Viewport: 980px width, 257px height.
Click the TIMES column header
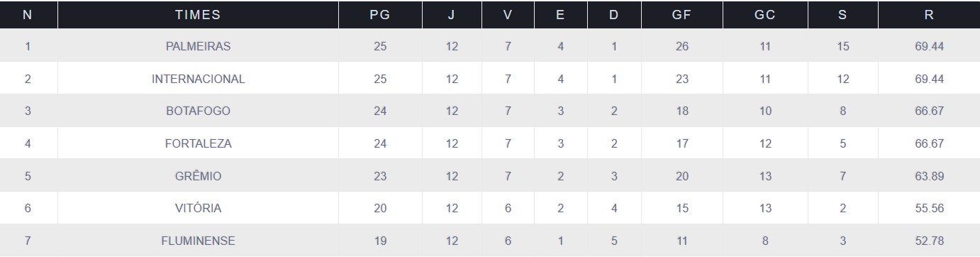pos(198,15)
